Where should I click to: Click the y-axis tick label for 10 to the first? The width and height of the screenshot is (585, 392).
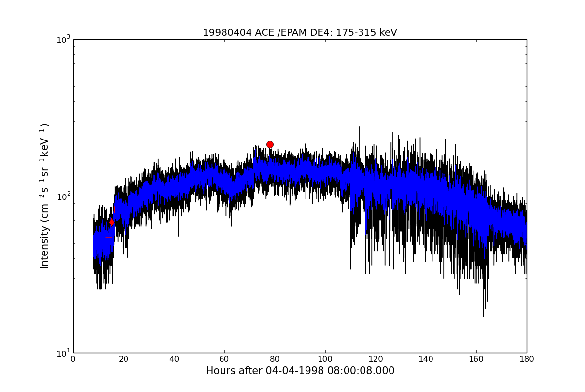point(63,353)
